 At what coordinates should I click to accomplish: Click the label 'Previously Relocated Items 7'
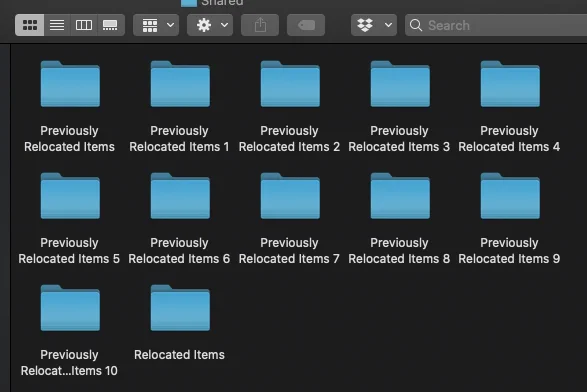pos(289,250)
